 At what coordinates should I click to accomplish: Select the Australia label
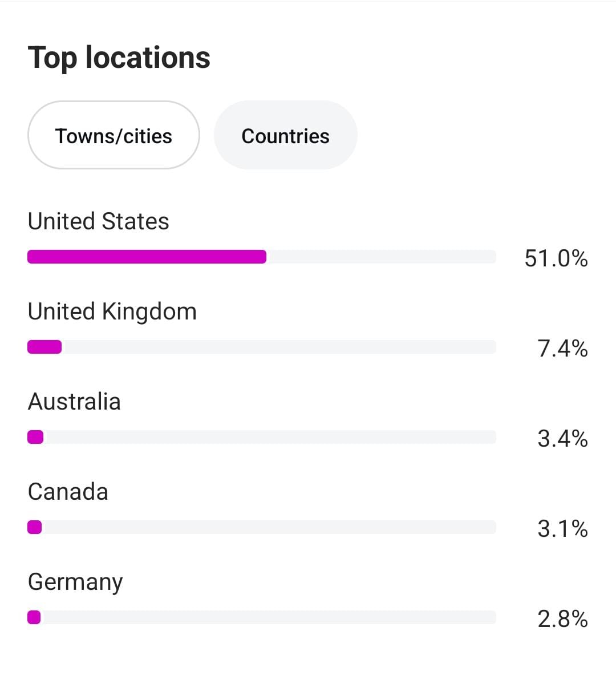[x=74, y=402]
